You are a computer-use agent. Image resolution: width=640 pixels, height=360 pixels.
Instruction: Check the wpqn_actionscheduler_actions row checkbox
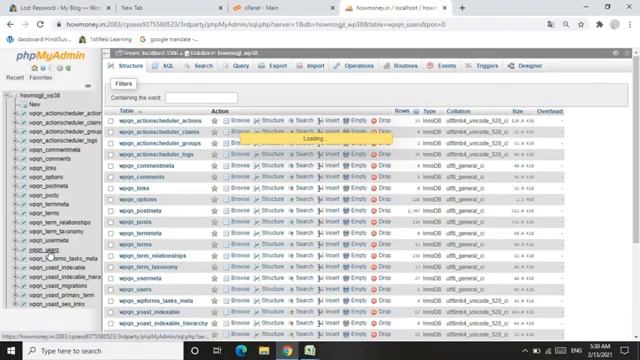(111, 121)
